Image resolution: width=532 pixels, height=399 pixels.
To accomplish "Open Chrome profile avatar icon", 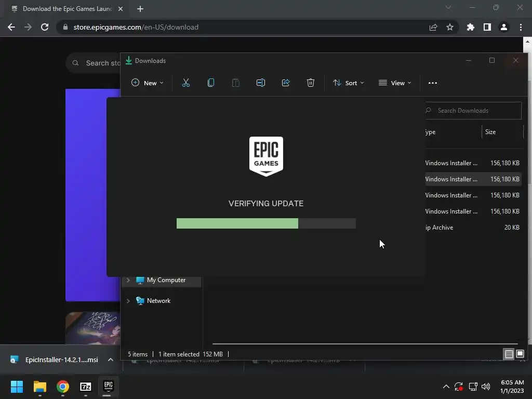I will [504, 27].
